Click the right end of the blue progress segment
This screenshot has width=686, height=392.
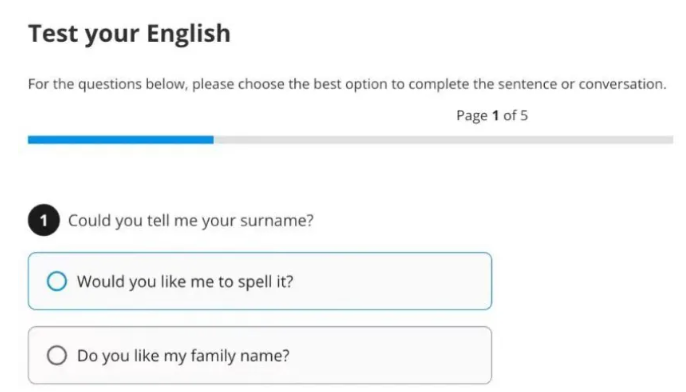click(x=211, y=140)
